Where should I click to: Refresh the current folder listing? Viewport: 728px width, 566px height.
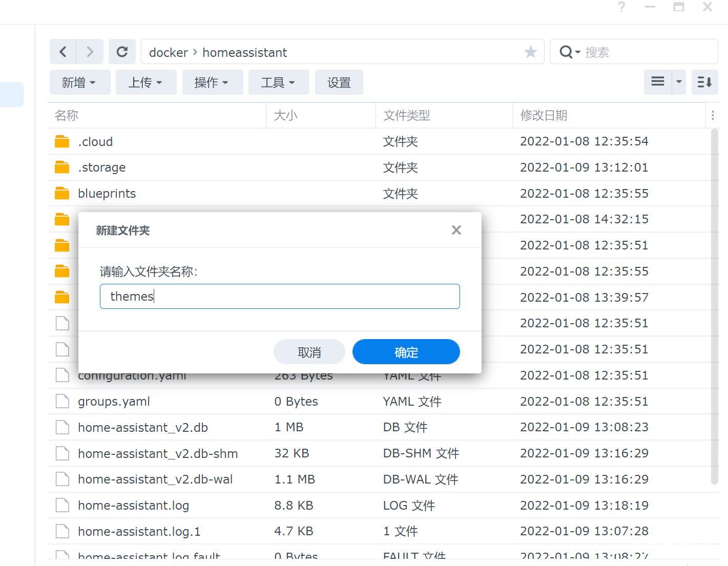[x=122, y=52]
